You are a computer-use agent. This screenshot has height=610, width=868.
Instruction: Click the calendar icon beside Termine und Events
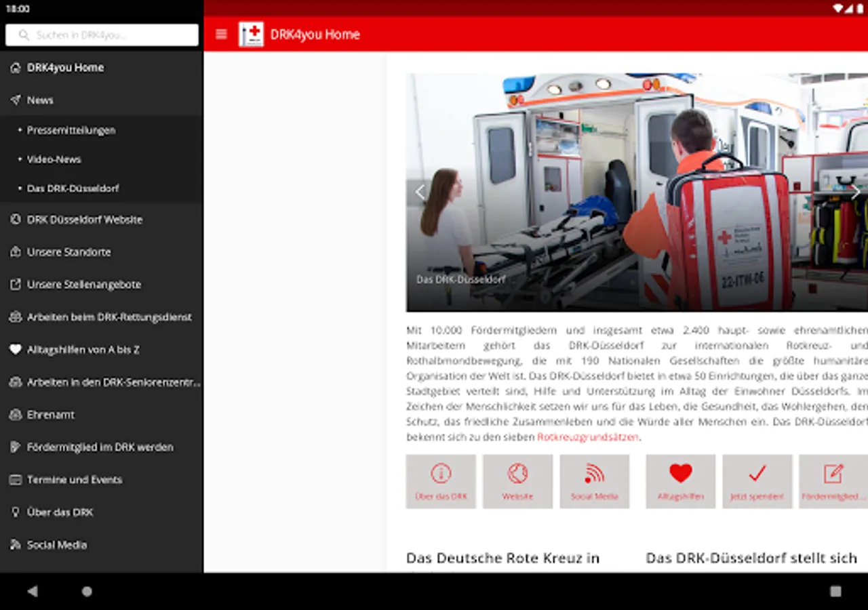tap(16, 480)
